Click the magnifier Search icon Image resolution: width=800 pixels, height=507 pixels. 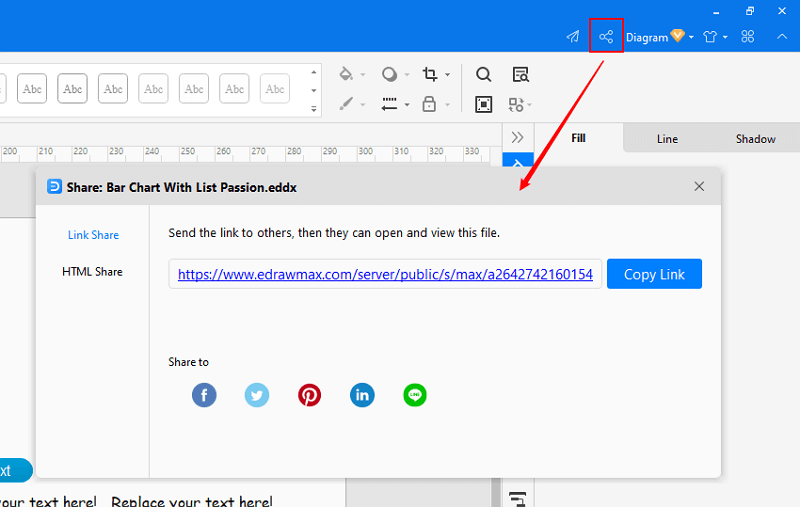pos(483,74)
